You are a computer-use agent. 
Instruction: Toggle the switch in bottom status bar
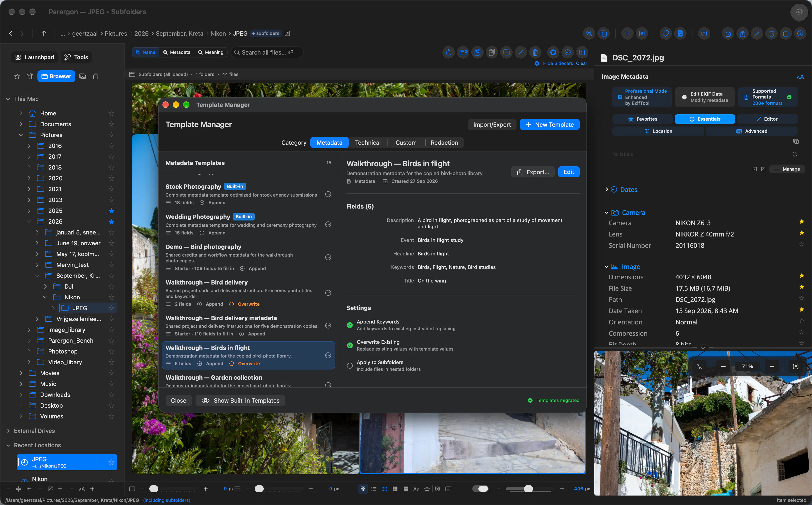480,489
